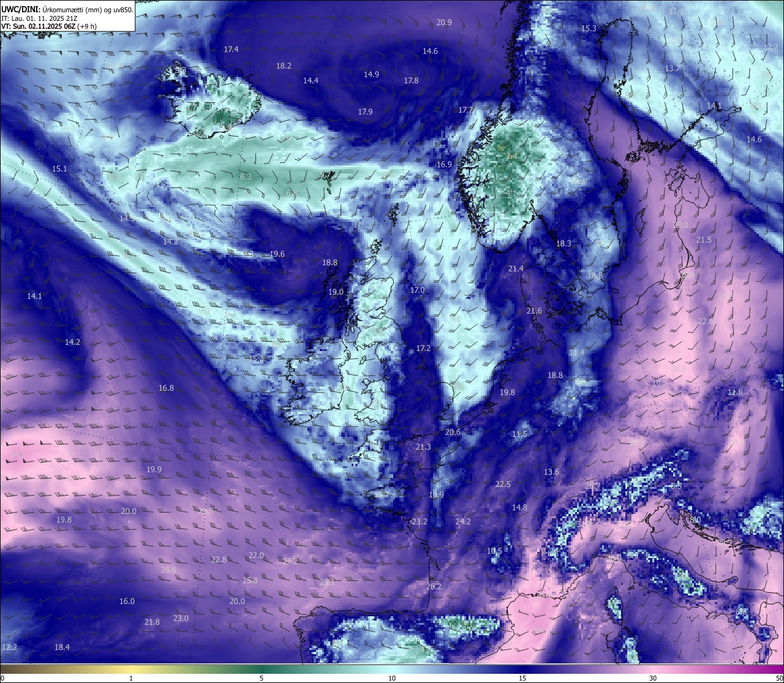Screen dimensions: 784x683
Task: Click the 25.8 value in the southern Atlantic area
Action: [x=250, y=581]
